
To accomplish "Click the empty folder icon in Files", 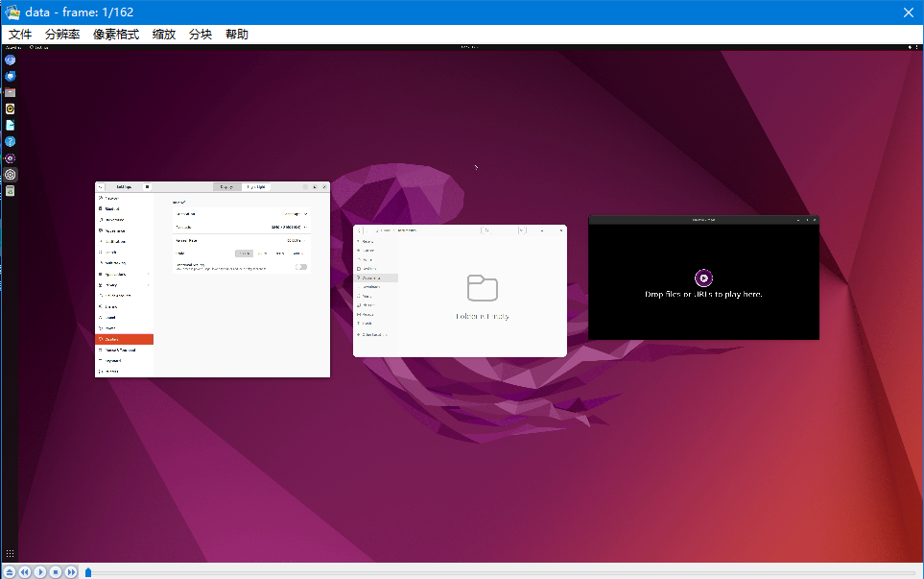I will tap(482, 288).
